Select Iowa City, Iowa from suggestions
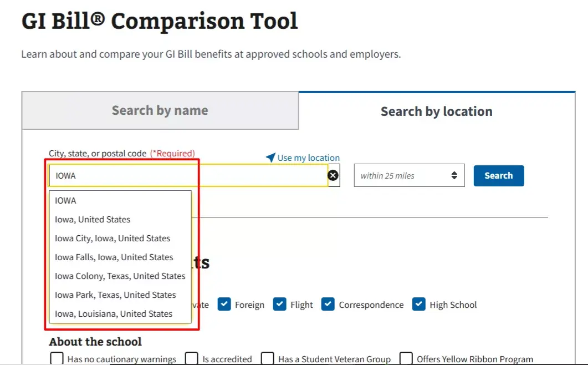The height and width of the screenshot is (365, 588). pyautogui.click(x=112, y=238)
